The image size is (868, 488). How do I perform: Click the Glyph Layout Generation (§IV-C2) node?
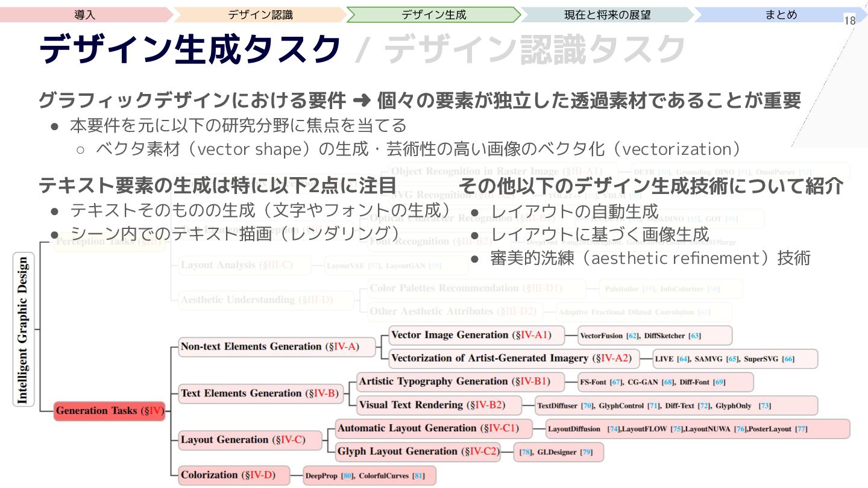[x=418, y=452]
